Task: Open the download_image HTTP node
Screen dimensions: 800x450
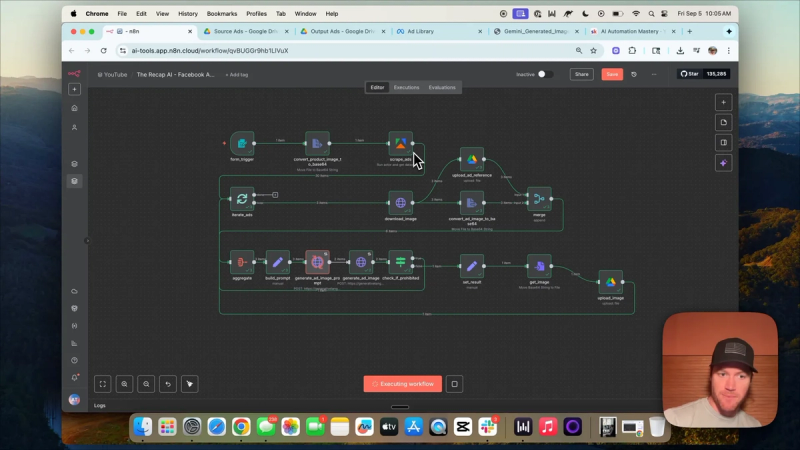Action: click(401, 203)
